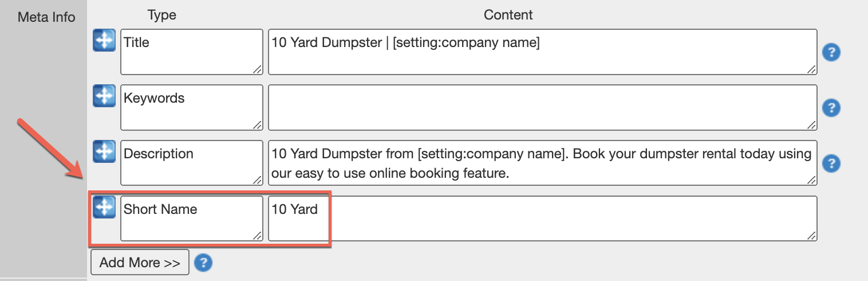Click the move handle icon beside Description row
This screenshot has width=868, height=281.
(104, 151)
